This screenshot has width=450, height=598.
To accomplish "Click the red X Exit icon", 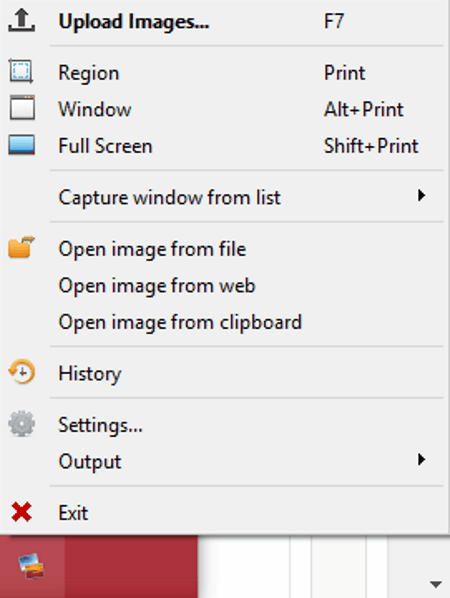I will (22, 512).
